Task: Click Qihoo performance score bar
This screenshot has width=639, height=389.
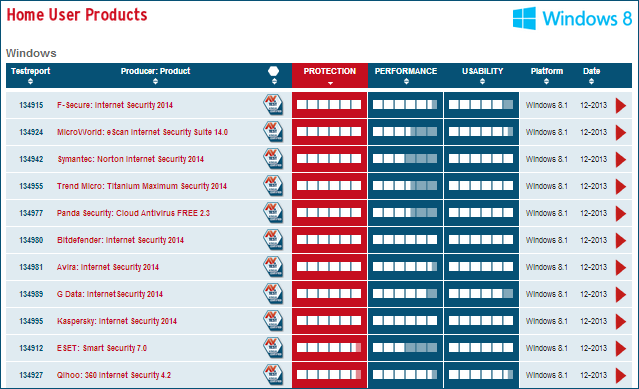Action: click(405, 374)
